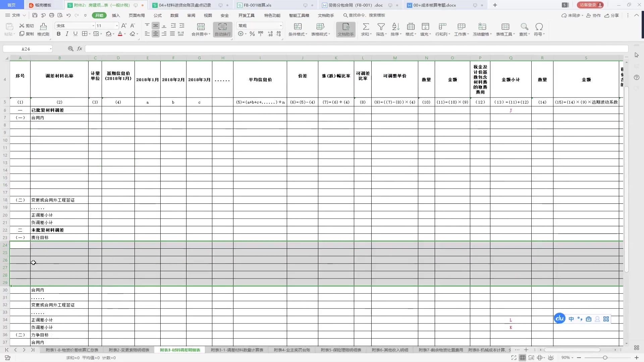644x362 pixels.
Task: Toggle middle vertical alignment
Action: point(156,25)
